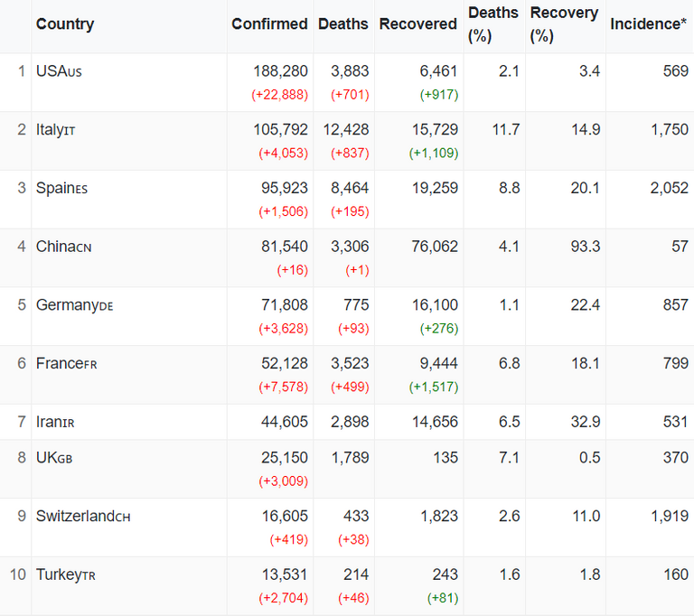
Task: Click China recovered value 76,062
Action: (435, 247)
